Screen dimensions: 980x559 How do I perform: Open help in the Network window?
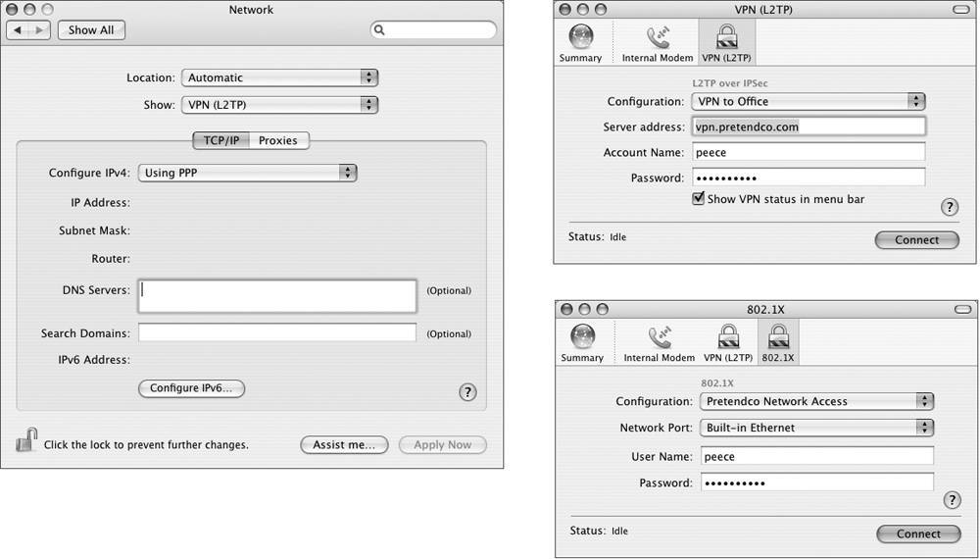coord(467,392)
